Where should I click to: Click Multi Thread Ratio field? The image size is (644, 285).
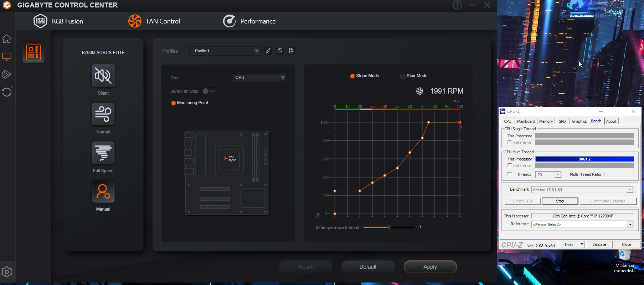[619, 174]
